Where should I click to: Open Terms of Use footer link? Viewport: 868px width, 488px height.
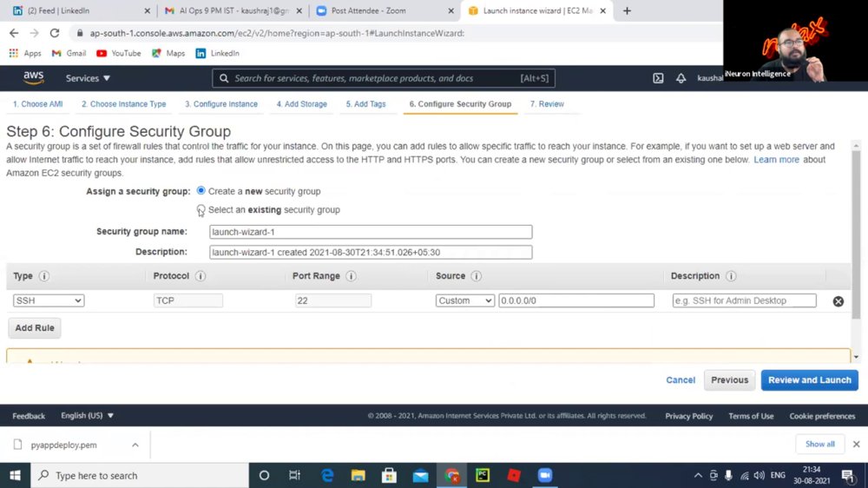[751, 416]
